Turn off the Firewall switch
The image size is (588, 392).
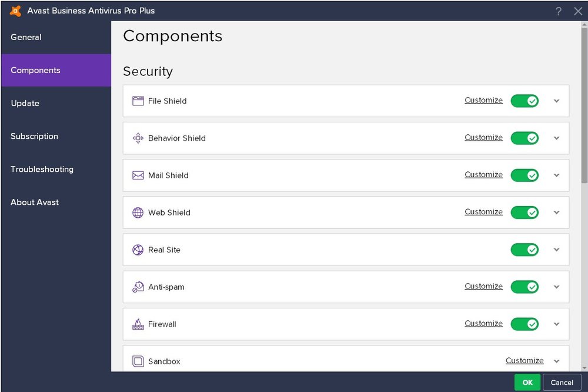click(x=524, y=324)
